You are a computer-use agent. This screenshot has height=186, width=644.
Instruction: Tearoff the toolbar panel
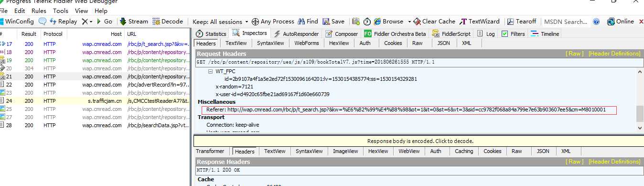522,22
